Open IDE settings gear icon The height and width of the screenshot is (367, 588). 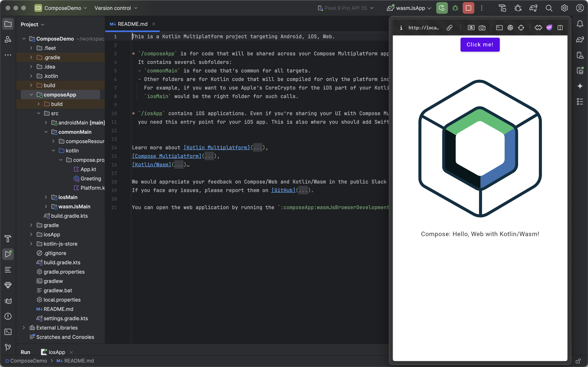564,8
